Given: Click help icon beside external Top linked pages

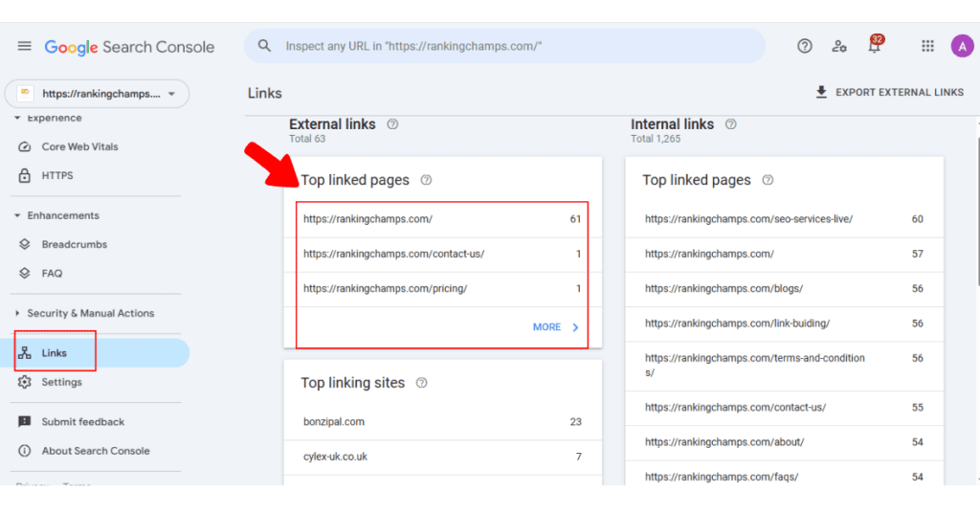Looking at the screenshot, I should pos(426,180).
